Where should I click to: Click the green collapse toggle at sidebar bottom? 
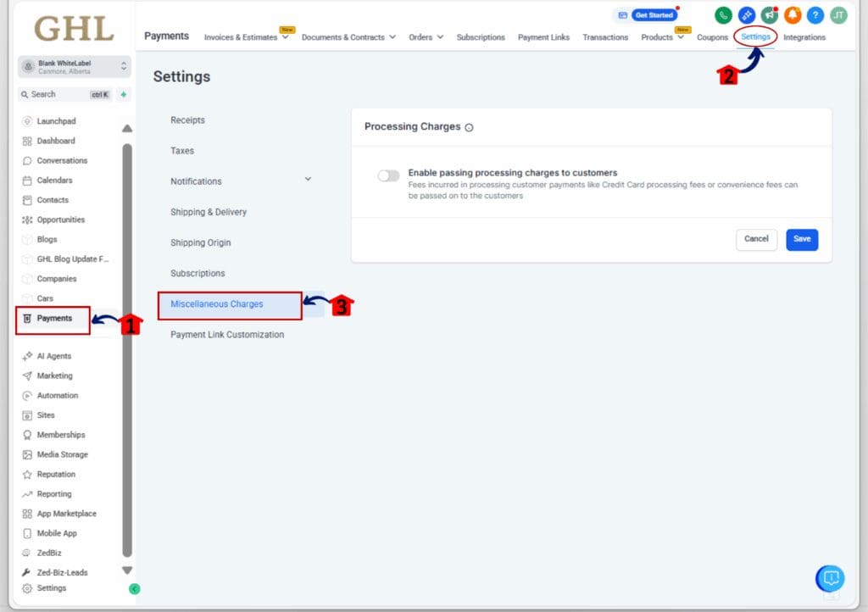(133, 588)
